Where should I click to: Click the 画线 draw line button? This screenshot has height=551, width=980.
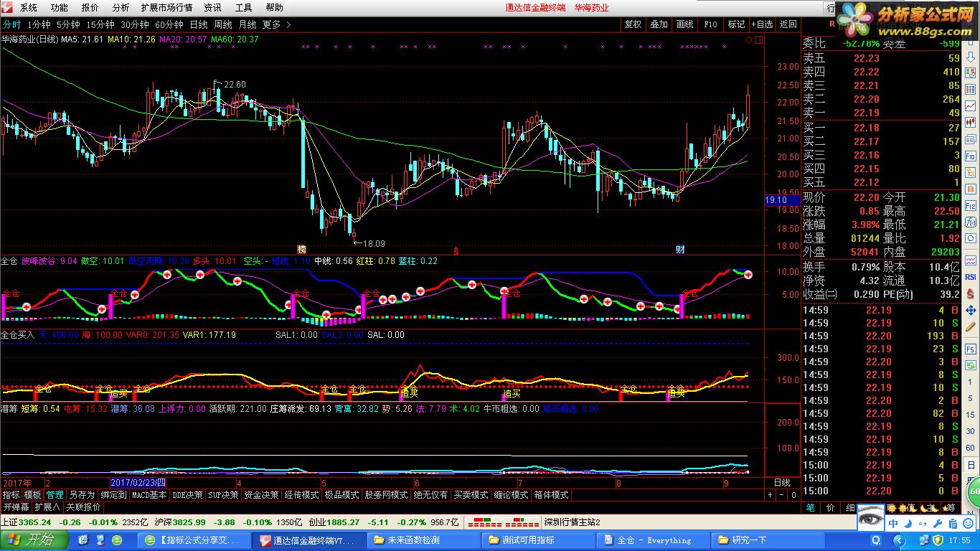tap(684, 24)
